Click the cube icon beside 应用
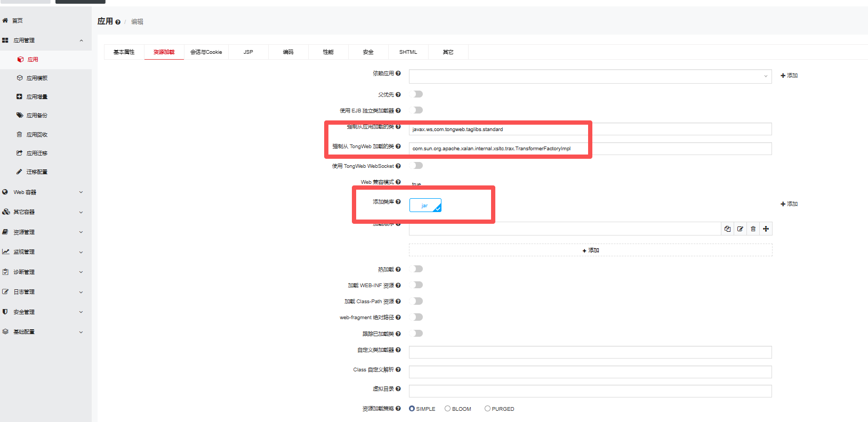Viewport: 868px width, 422px height. click(20, 59)
